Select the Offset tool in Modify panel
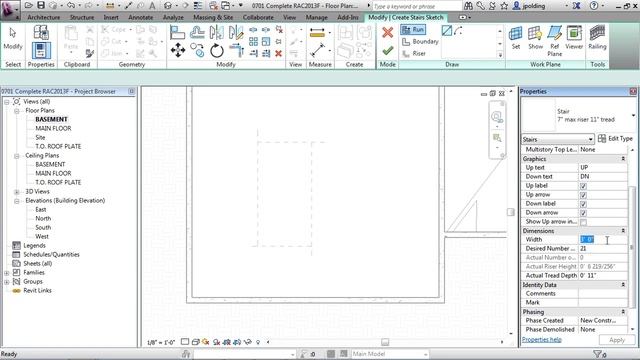Viewport: 640px width, 360px height. pyautogui.click(x=197, y=33)
